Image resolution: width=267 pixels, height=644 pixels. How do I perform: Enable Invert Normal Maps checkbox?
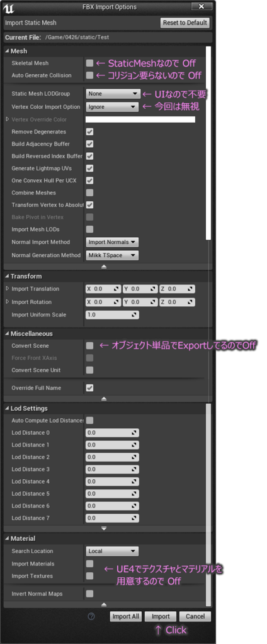pos(89,594)
